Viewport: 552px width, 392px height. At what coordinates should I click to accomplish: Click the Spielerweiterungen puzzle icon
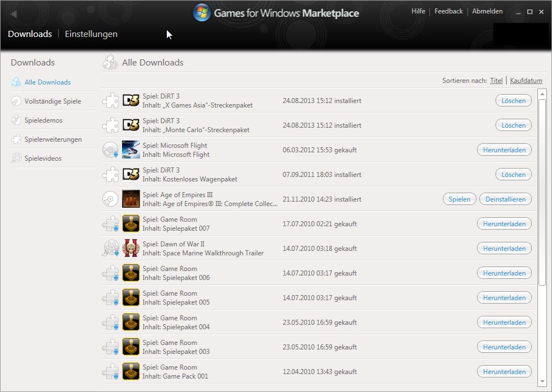point(16,139)
